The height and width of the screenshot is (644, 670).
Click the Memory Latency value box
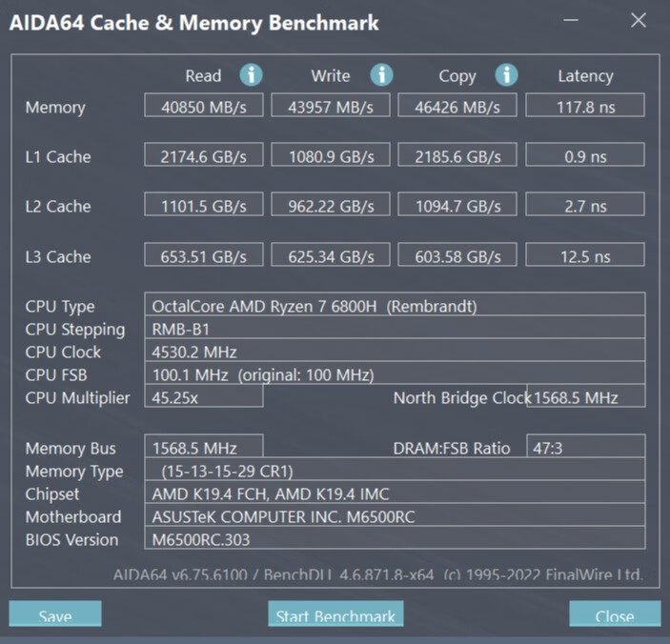point(584,107)
